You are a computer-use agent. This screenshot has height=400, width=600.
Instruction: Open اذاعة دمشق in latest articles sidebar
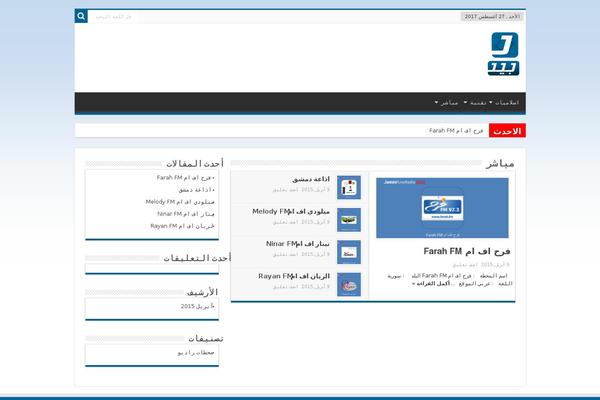click(x=195, y=190)
